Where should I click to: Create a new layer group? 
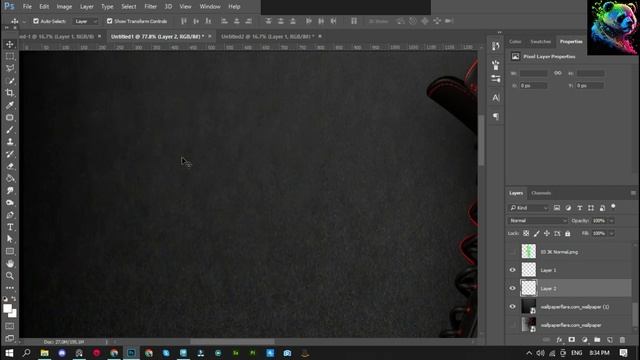pyautogui.click(x=597, y=340)
